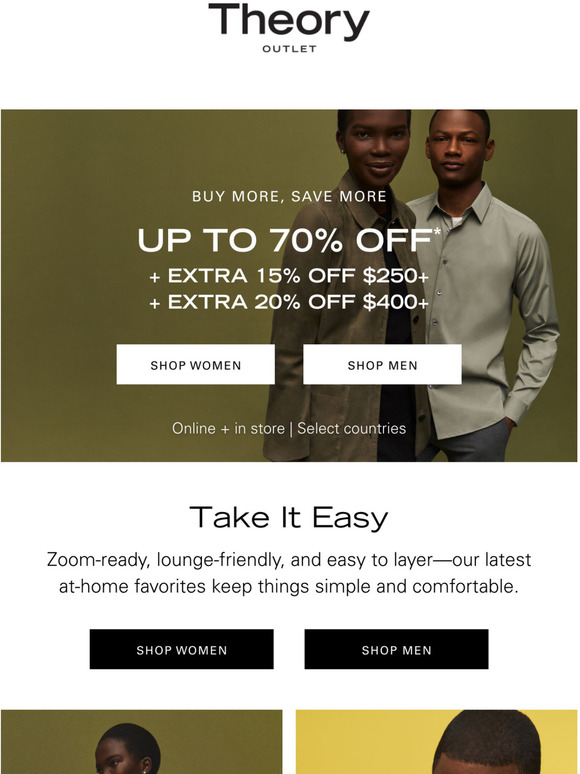This screenshot has height=774, width=580.
Task: Click the OUTLET text under the logo
Action: pyautogui.click(x=289, y=49)
